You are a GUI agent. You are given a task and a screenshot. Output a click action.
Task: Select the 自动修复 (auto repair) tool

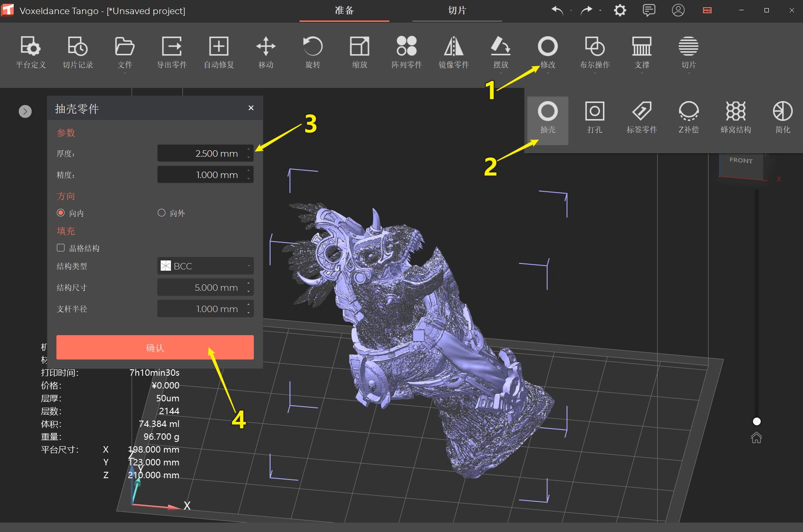tap(218, 52)
